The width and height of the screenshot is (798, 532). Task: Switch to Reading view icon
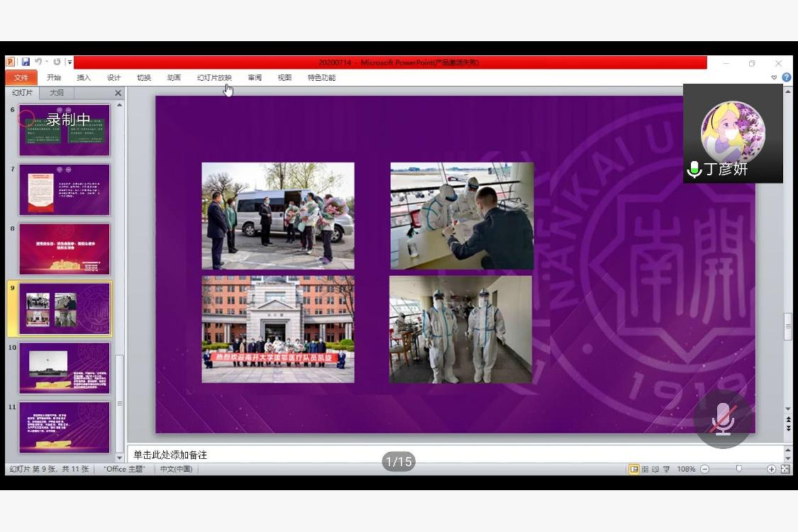[655, 470]
